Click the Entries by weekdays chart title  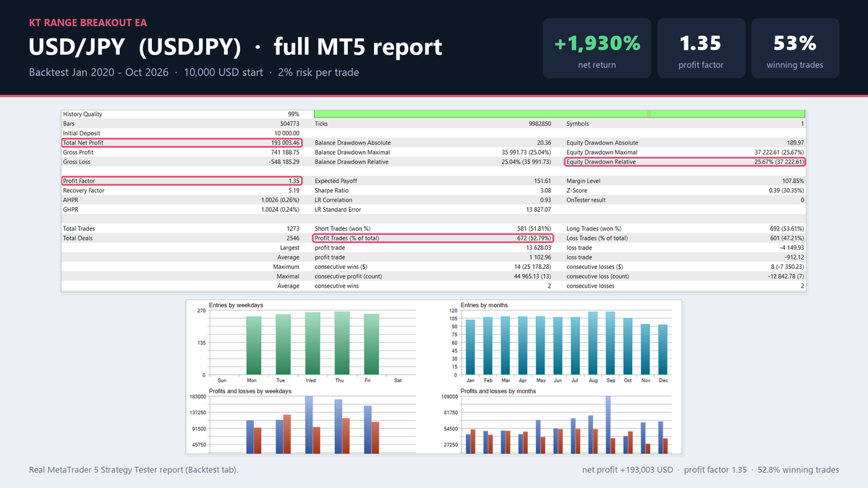click(236, 305)
